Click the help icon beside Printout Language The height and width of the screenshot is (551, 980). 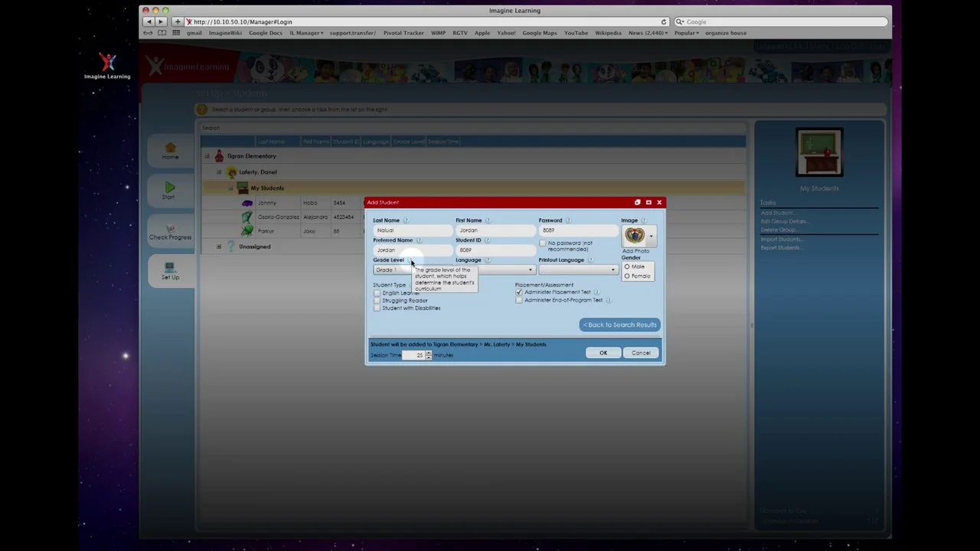[x=590, y=260]
